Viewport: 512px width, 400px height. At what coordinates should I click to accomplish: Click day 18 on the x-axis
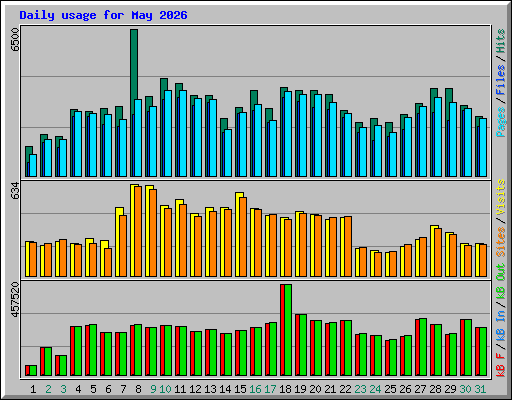(285, 389)
